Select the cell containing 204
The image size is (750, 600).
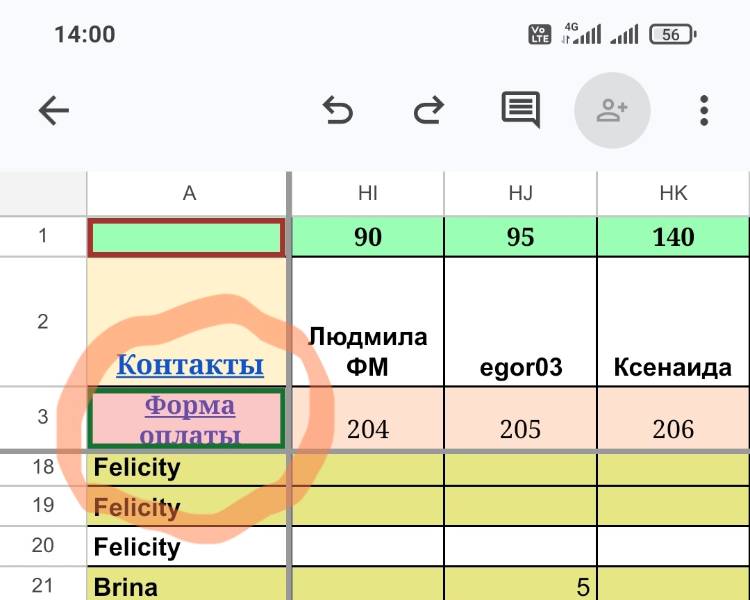[367, 418]
